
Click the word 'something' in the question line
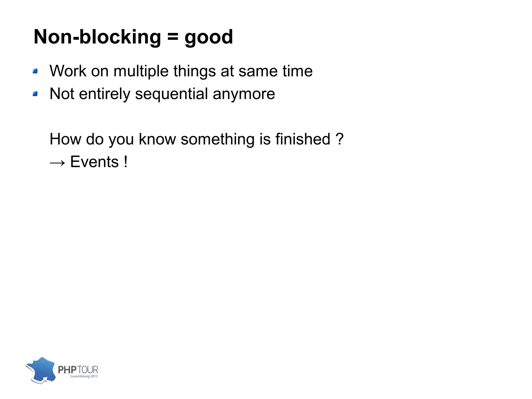click(x=217, y=139)
